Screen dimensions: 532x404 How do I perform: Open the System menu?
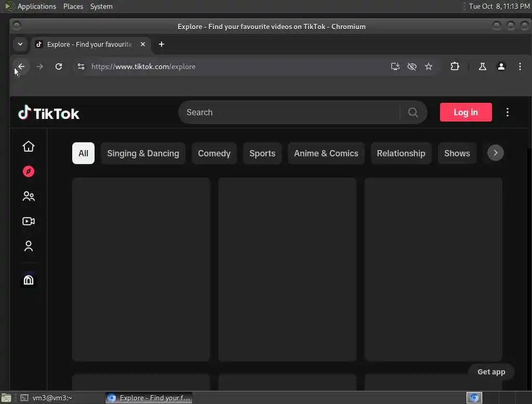pos(101,6)
